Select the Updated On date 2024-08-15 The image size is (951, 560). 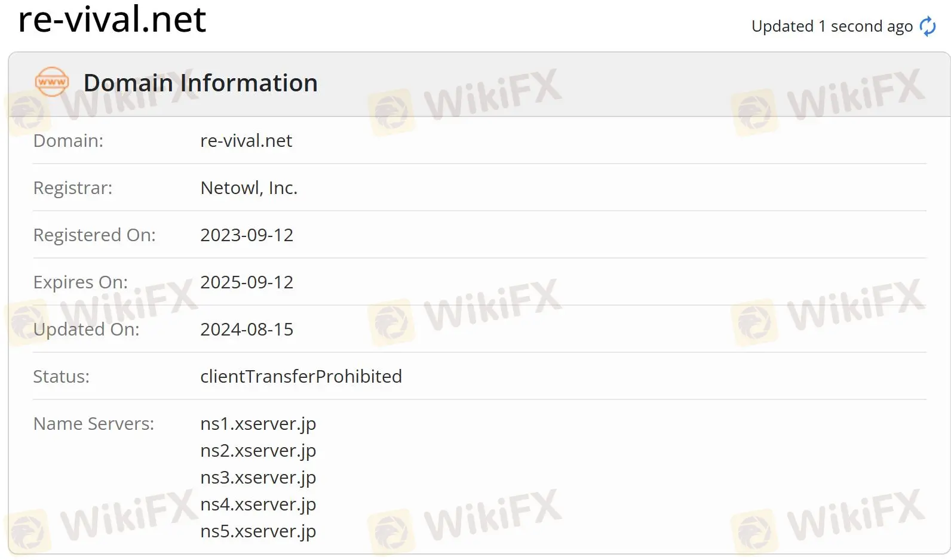(247, 329)
